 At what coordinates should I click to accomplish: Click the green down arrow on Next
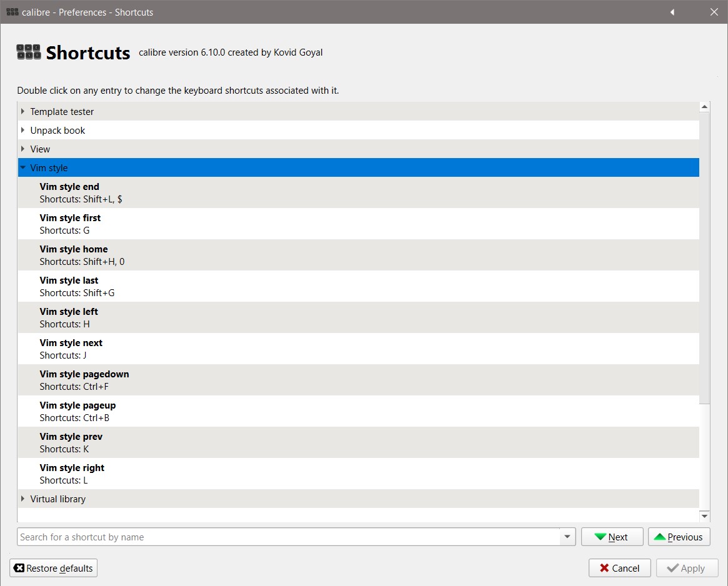coord(601,537)
